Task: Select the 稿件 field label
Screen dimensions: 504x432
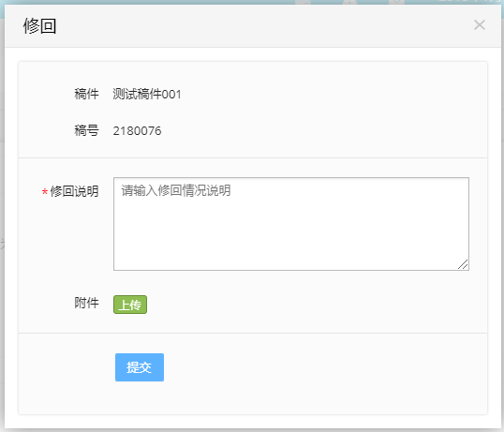Action: pos(86,95)
